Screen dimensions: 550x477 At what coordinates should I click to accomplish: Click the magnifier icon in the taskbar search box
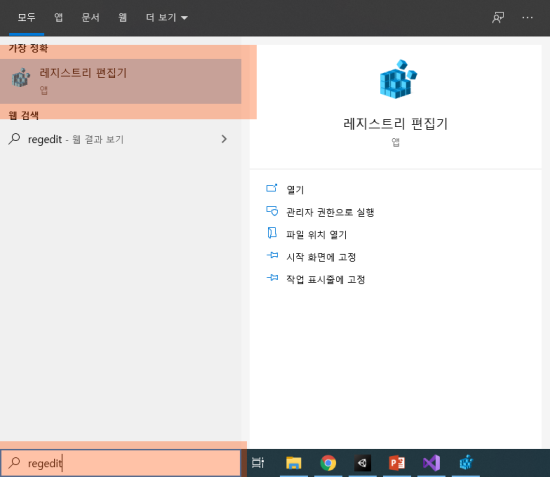14,463
